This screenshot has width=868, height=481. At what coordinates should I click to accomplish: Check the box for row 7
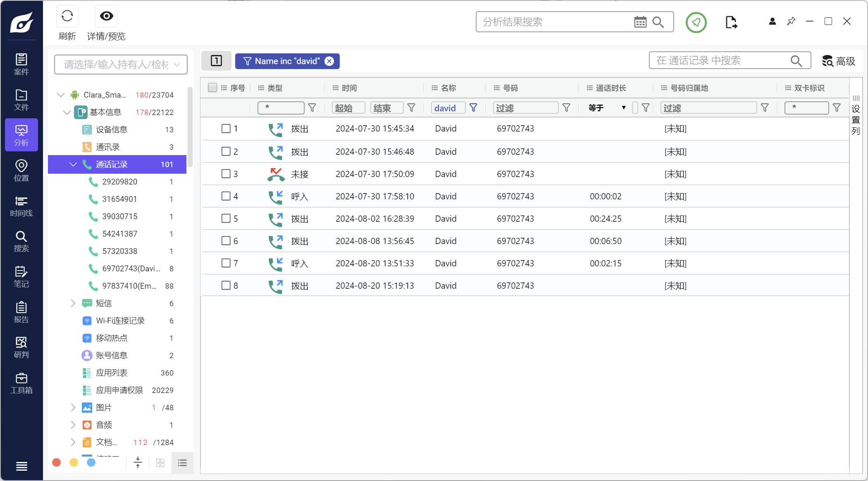pos(226,263)
